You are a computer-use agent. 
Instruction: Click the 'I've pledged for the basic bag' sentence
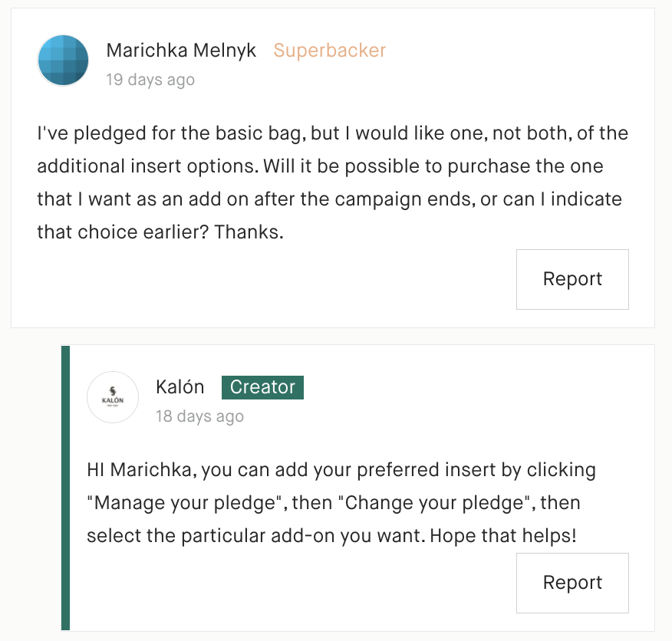tap(171, 133)
